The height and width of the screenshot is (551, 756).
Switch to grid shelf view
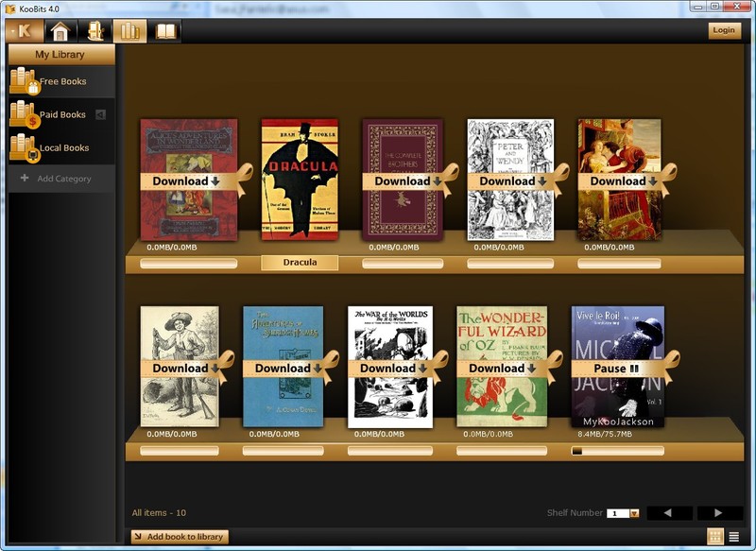point(715,536)
